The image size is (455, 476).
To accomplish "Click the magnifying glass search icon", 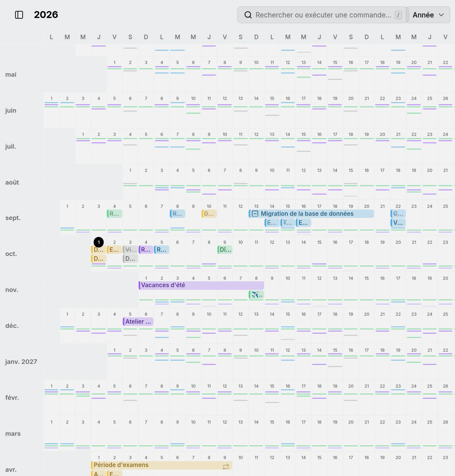I will click(x=248, y=15).
